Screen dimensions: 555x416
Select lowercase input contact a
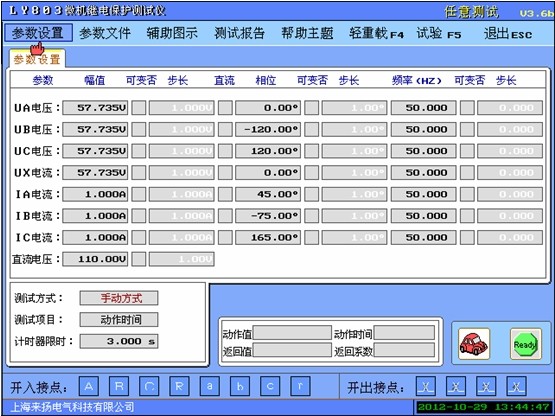point(210,386)
